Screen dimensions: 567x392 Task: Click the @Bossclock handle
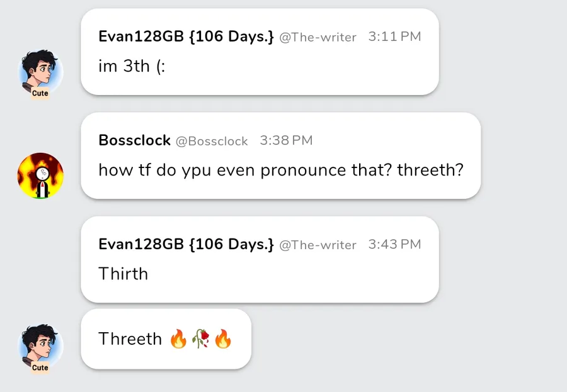(212, 141)
